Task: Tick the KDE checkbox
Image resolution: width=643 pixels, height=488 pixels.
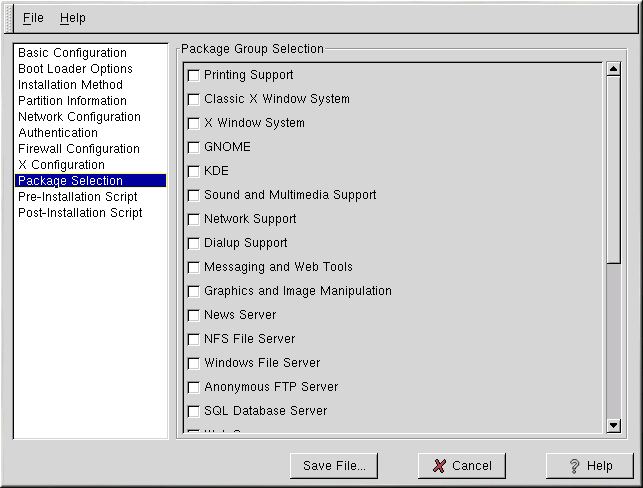Action: tap(194, 171)
